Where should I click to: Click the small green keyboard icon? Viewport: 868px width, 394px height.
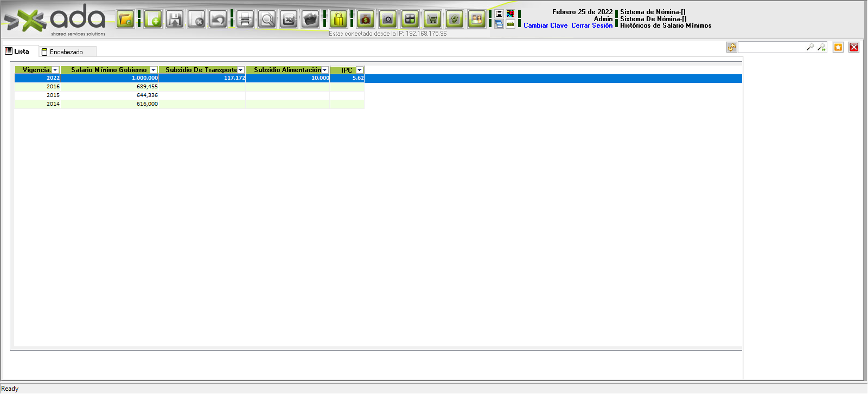510,24
